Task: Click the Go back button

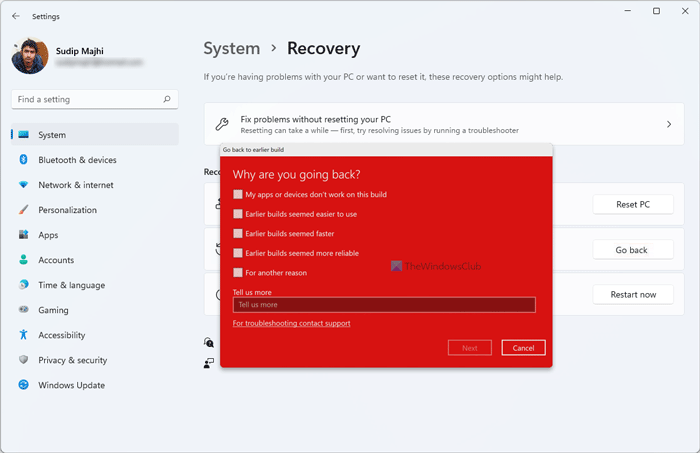Action: pos(633,250)
